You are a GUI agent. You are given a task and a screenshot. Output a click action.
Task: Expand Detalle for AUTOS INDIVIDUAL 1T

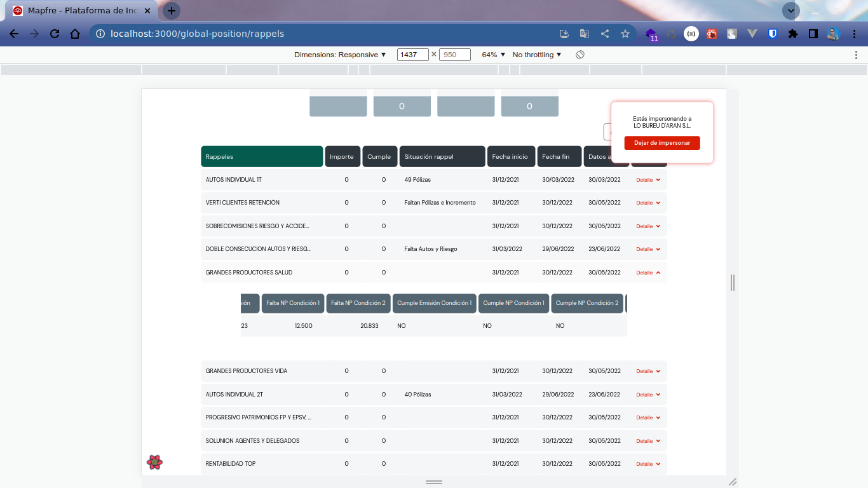pyautogui.click(x=648, y=180)
